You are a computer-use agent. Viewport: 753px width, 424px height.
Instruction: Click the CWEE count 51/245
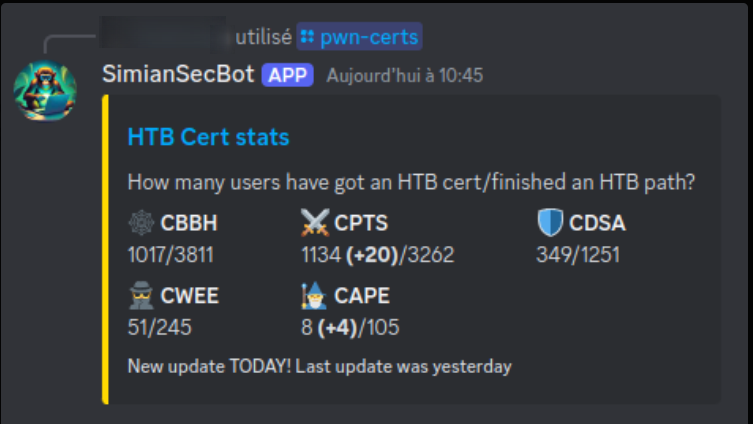pos(160,327)
